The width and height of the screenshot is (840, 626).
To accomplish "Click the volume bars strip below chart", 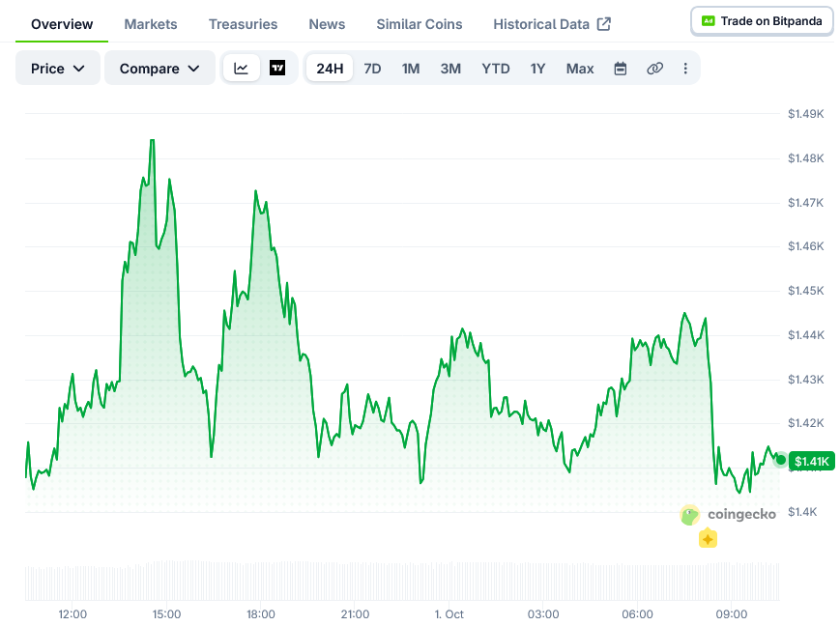I will point(402,581).
